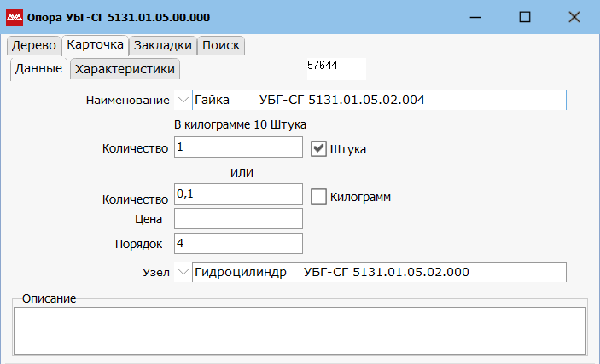Click the Наименование field containing Гайка
The height and width of the screenshot is (364, 600).
(x=378, y=101)
